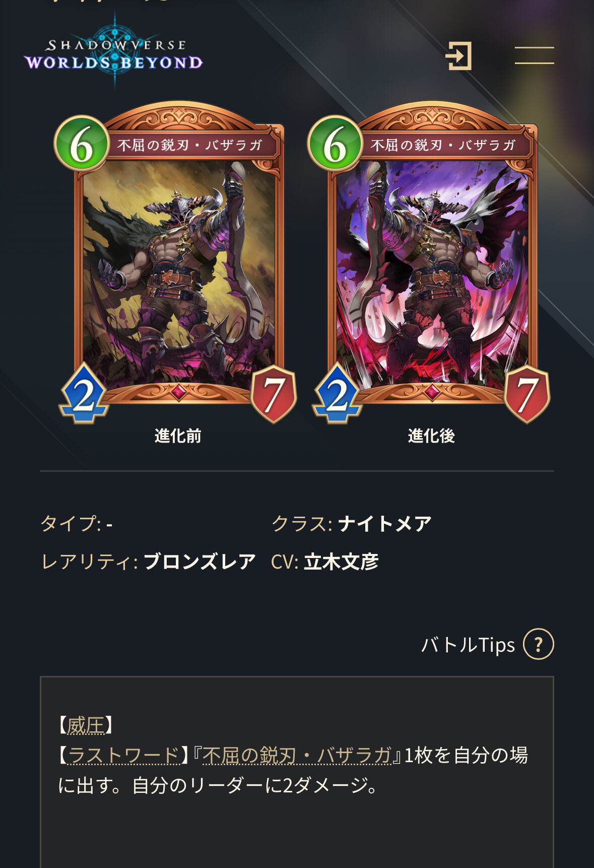Select the 進化後 label
The image size is (594, 868).
[431, 436]
